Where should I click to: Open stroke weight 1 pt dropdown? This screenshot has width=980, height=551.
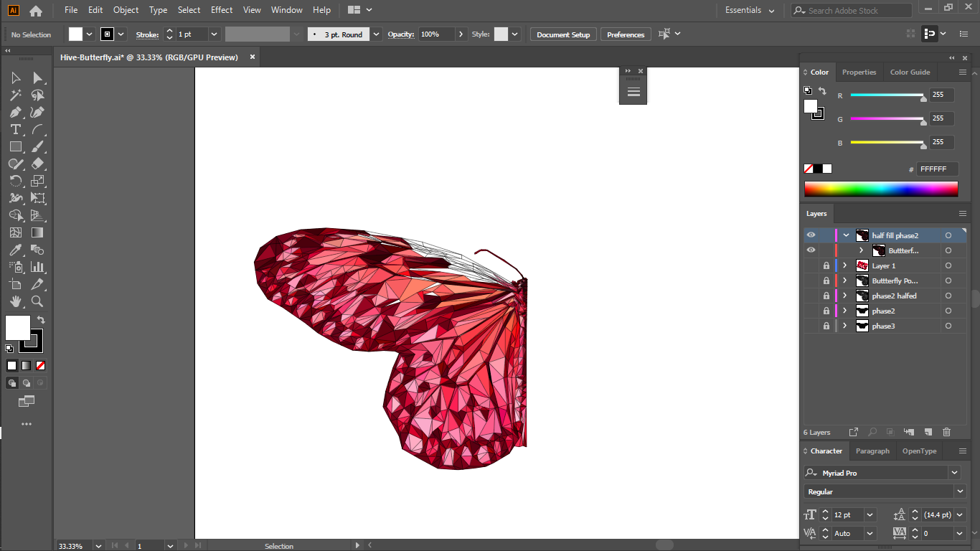(x=214, y=34)
